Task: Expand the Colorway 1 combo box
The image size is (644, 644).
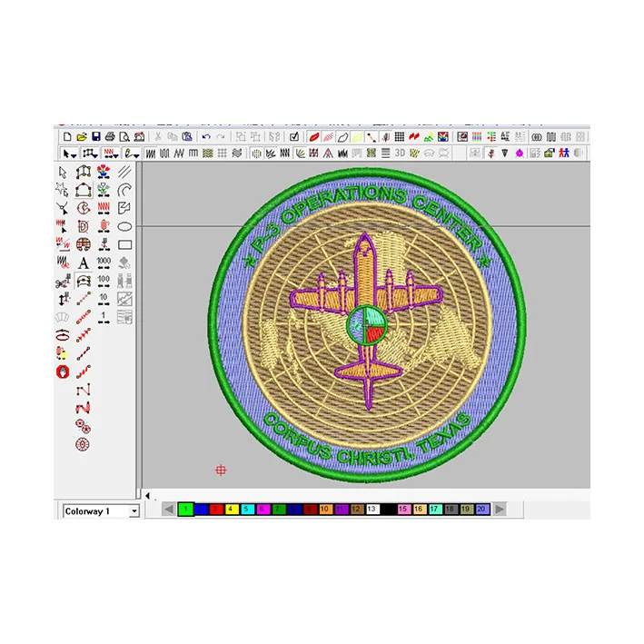Action: pyautogui.click(x=134, y=511)
